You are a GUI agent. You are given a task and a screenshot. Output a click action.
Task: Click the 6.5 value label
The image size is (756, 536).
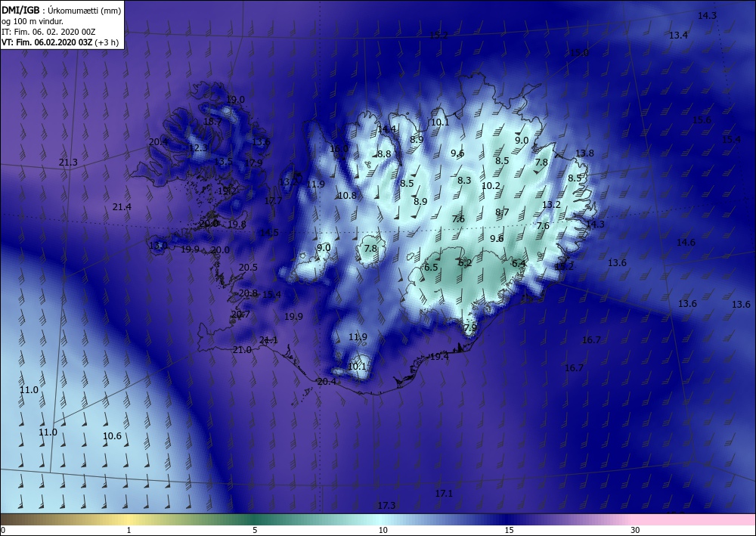[x=431, y=267]
